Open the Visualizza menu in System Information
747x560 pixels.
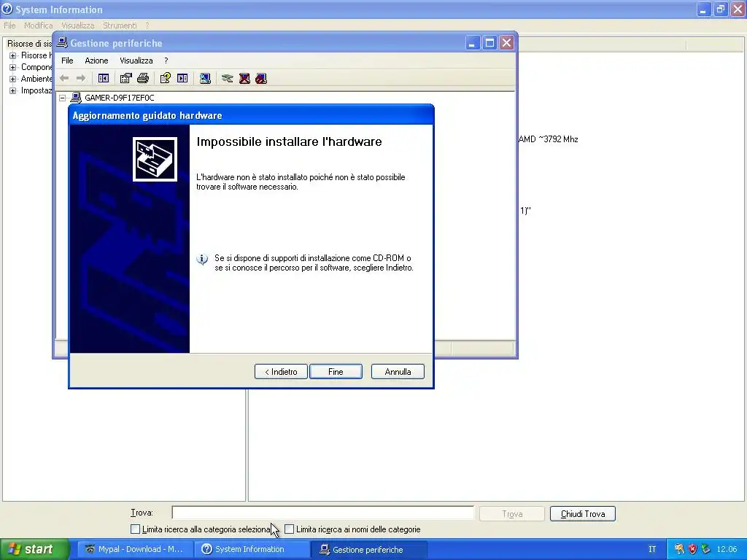pos(78,26)
